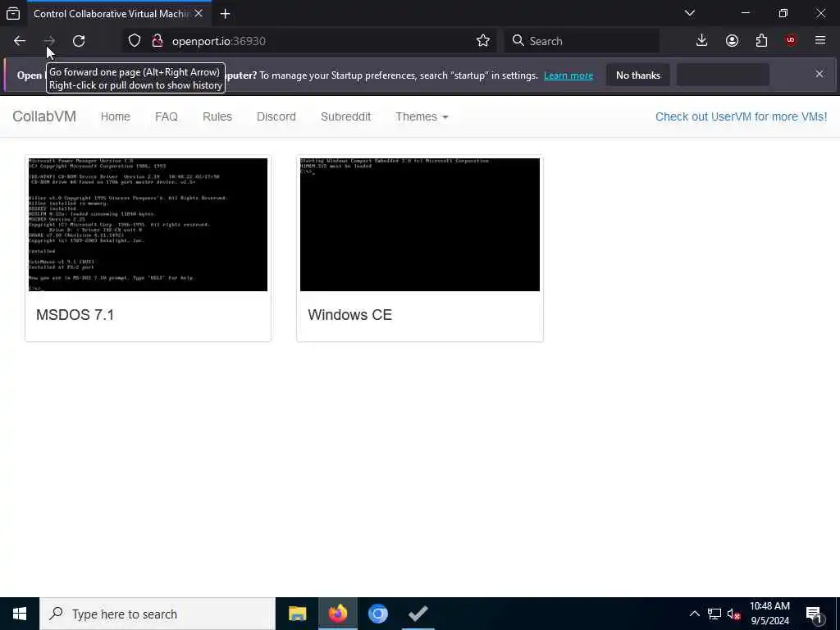Open the notification center icon
The height and width of the screenshot is (630, 840).
(x=815, y=614)
